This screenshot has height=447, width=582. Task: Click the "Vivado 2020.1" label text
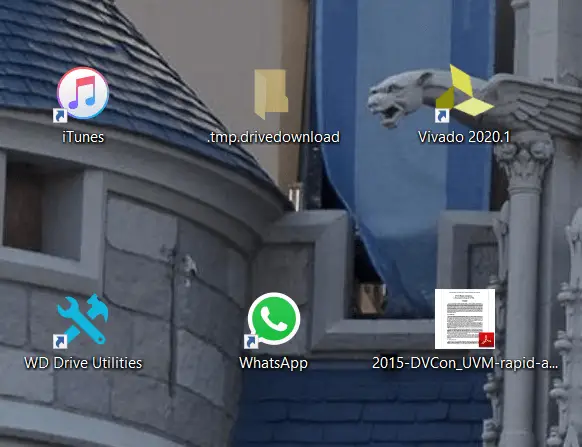tap(464, 137)
